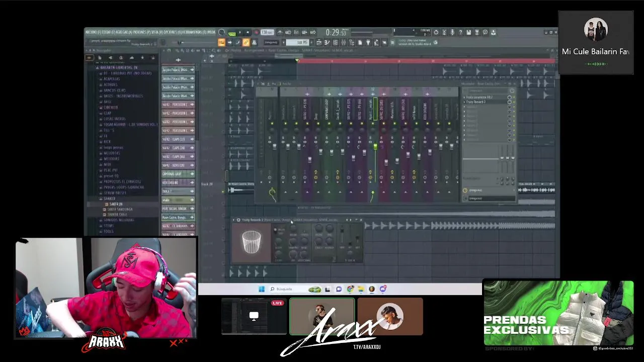Toggle the loop recording icon
This screenshot has width=644, height=362.
tap(312, 32)
